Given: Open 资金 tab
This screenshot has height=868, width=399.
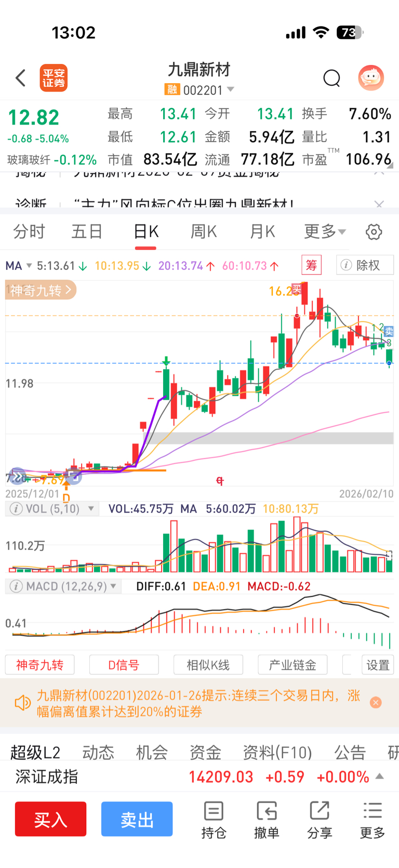Looking at the screenshot, I should point(205,752).
